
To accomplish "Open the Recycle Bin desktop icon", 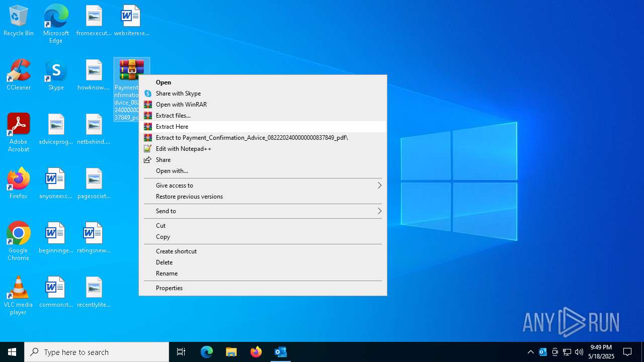I will click(x=19, y=21).
